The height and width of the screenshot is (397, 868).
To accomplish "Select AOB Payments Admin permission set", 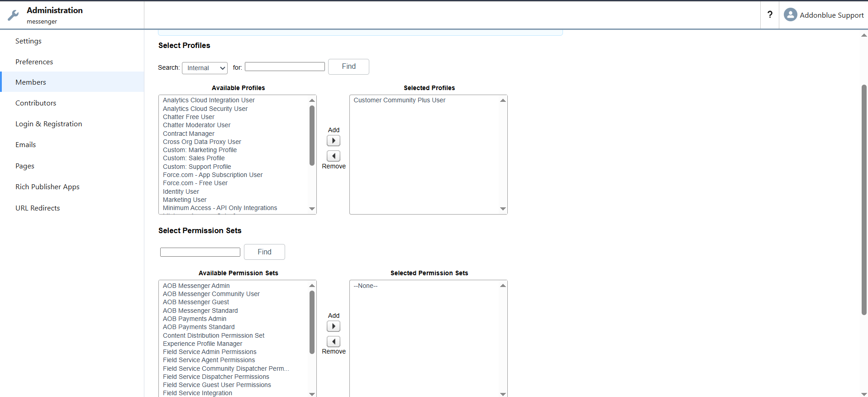I will click(x=195, y=319).
